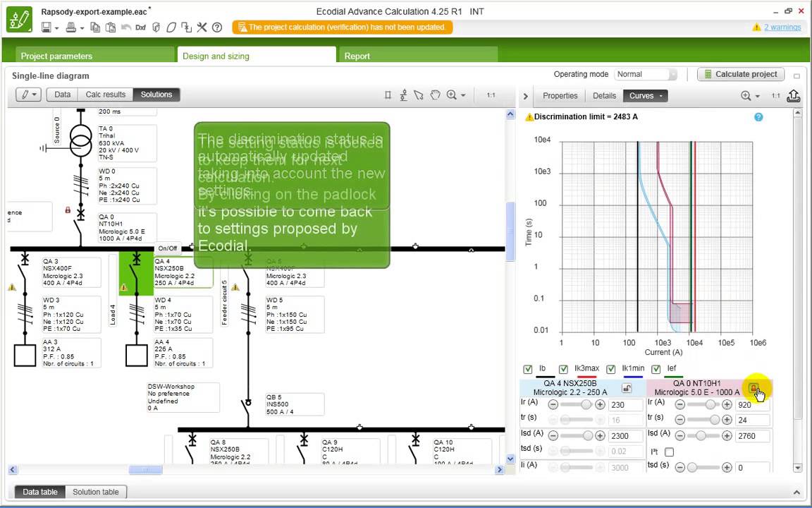Select the arrow pointer tool in diagram toolbar

(419, 95)
